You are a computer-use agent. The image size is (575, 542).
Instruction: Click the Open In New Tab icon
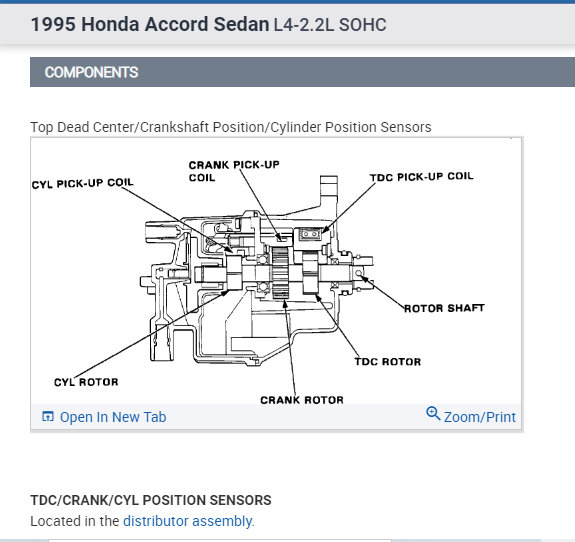point(48,417)
